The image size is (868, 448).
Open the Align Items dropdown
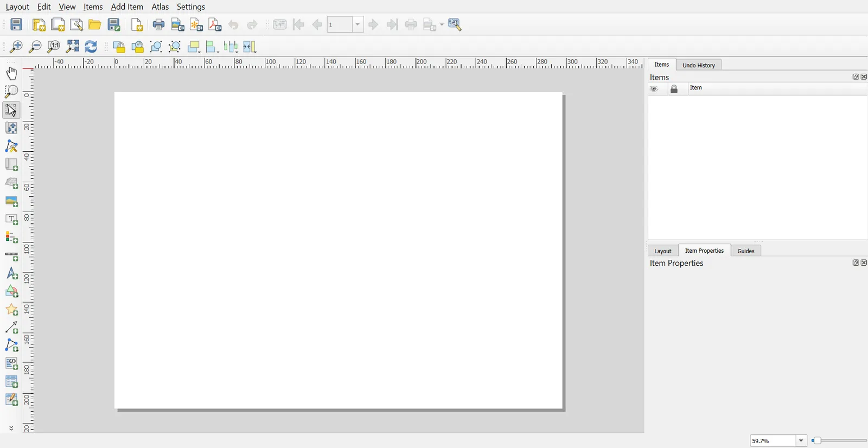coord(213,47)
